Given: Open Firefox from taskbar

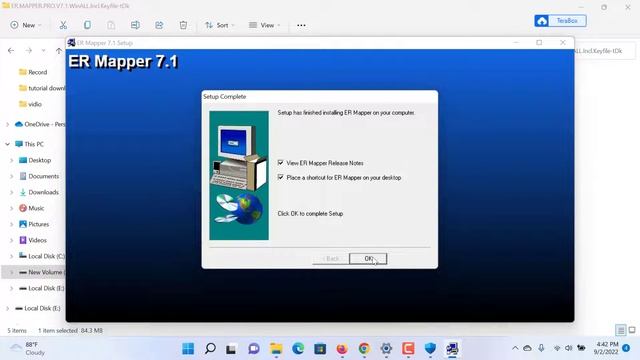Looking at the screenshot, I should 342,349.
